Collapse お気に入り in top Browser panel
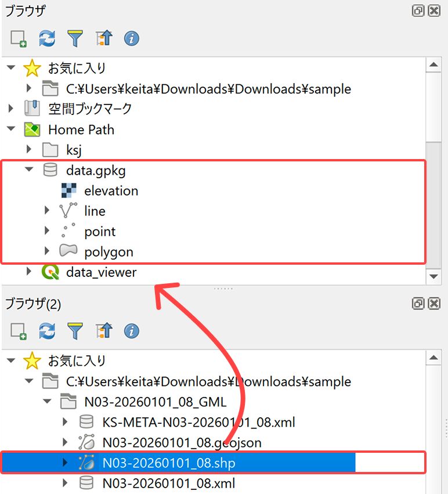 [11, 67]
